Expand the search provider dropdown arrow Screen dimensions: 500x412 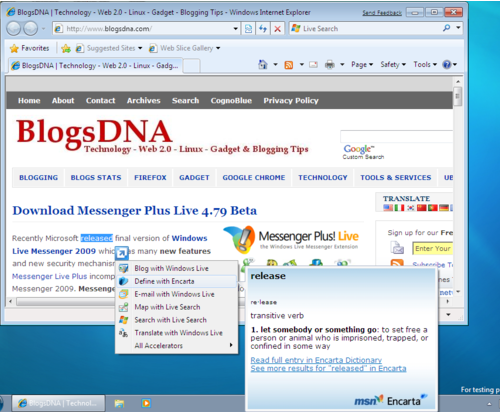(x=459, y=28)
